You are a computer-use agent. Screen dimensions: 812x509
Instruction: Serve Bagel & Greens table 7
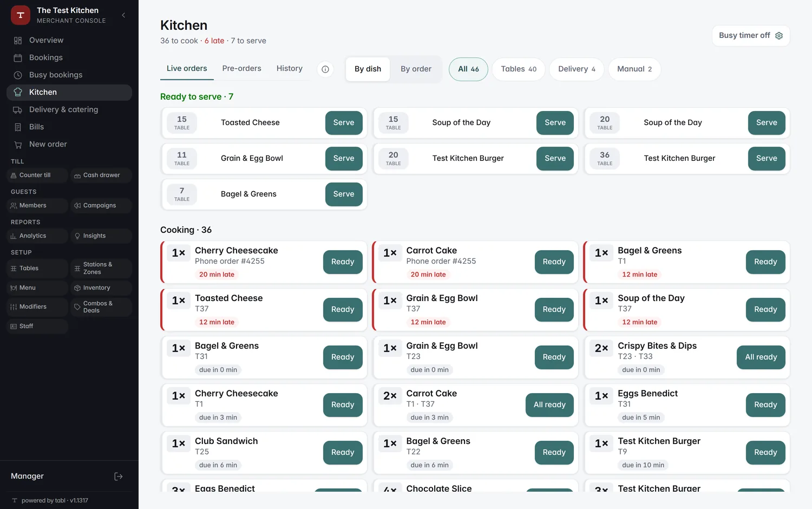[344, 194]
